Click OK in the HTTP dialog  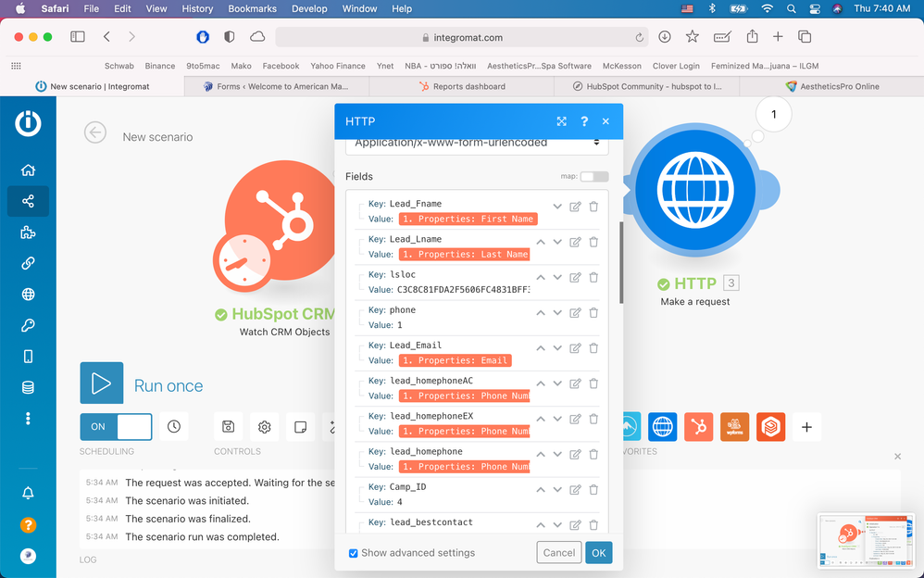tap(599, 553)
